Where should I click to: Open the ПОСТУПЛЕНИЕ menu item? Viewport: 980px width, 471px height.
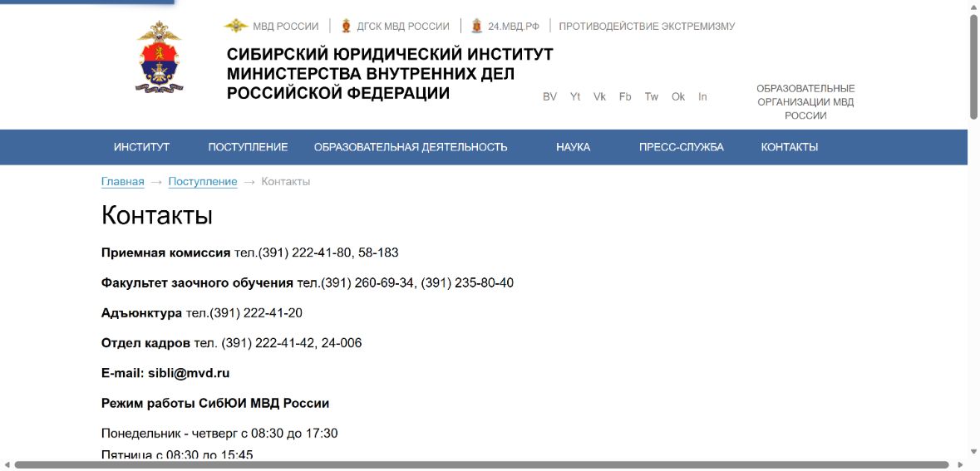pyautogui.click(x=249, y=147)
